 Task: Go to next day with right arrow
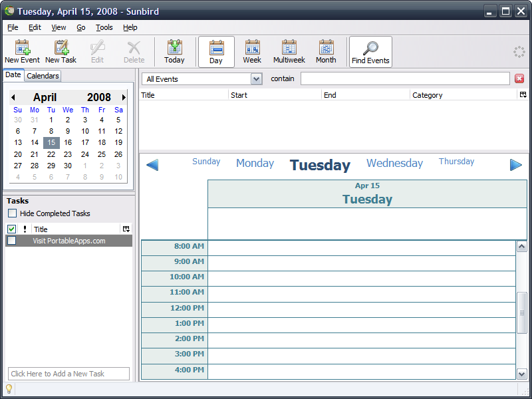516,165
